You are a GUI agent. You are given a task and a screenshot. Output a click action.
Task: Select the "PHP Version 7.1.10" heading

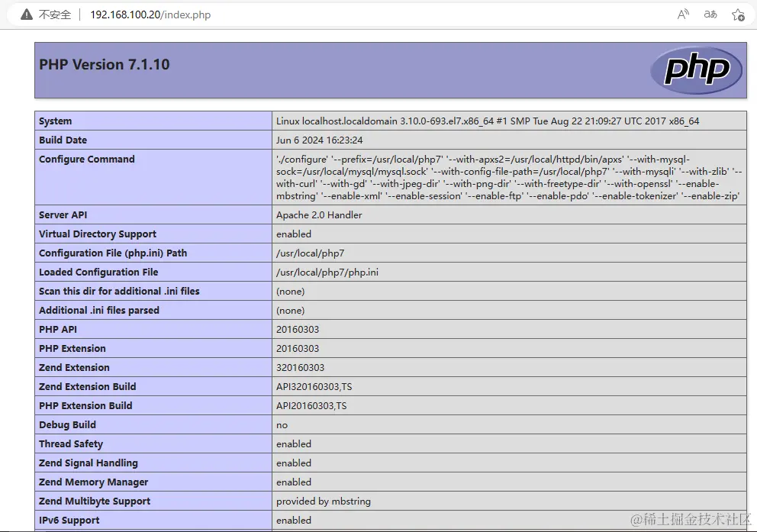[105, 64]
